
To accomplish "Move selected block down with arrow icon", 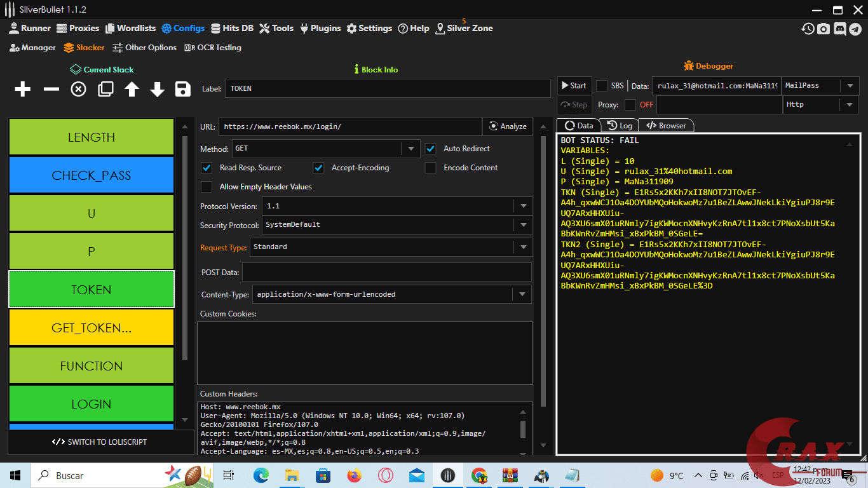I will [158, 90].
